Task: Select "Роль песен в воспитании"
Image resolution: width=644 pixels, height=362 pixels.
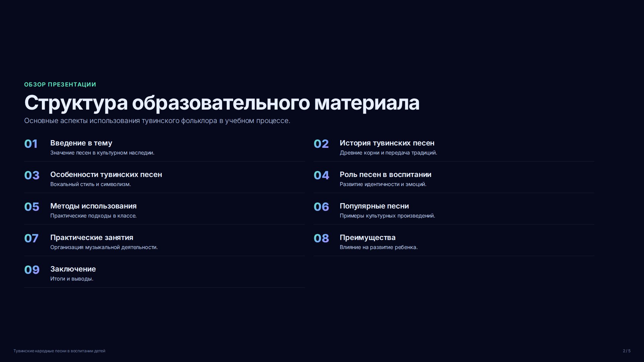Action: 385,175
